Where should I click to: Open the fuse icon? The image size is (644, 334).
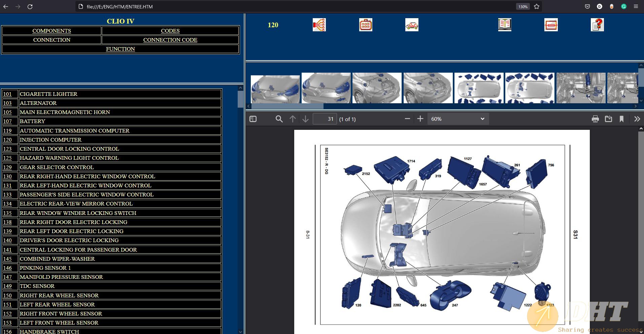[551, 25]
